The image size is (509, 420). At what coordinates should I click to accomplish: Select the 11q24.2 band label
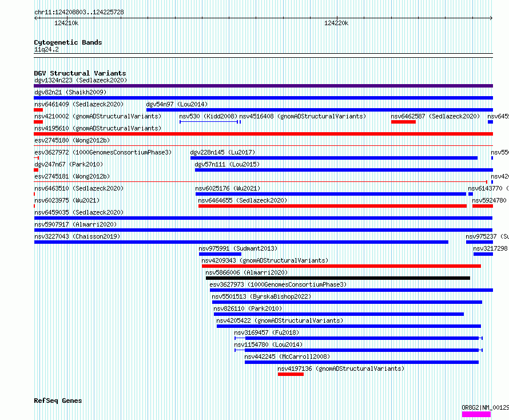(46, 49)
